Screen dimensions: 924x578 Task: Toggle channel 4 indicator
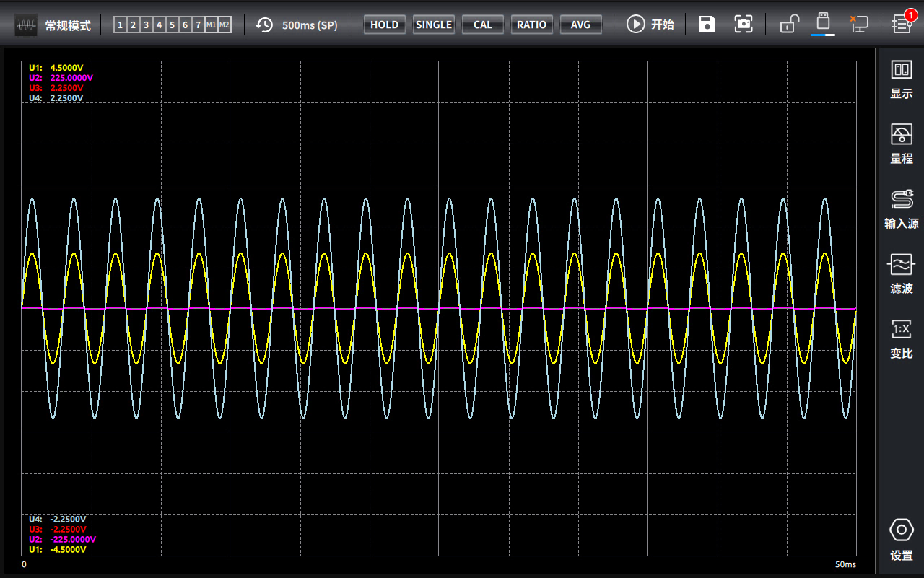point(159,25)
